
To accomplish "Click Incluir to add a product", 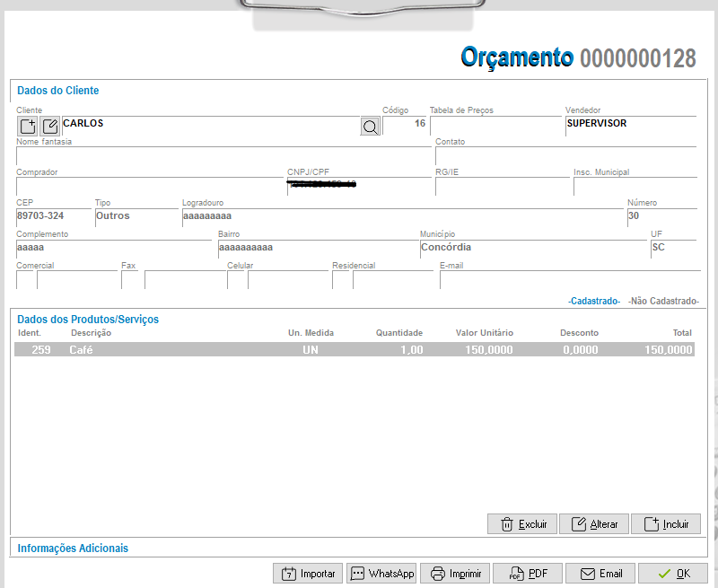I will [666, 524].
